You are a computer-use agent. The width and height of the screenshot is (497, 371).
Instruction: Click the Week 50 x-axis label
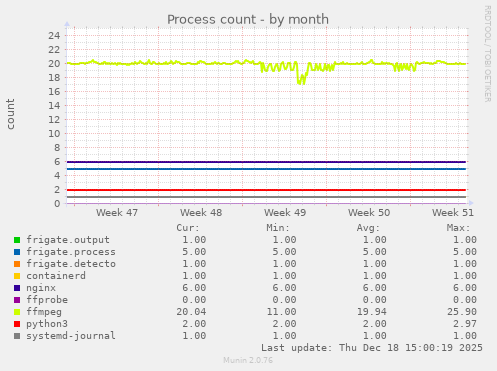[x=369, y=213]
